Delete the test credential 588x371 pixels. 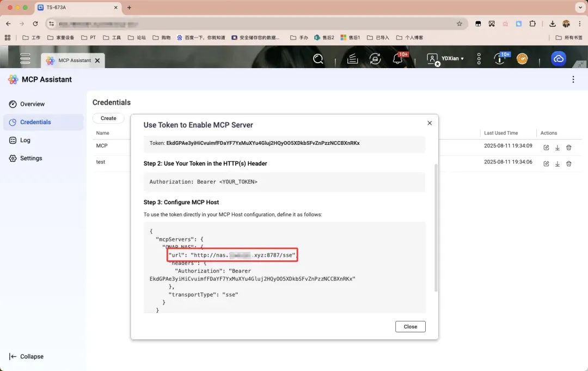pyautogui.click(x=569, y=164)
